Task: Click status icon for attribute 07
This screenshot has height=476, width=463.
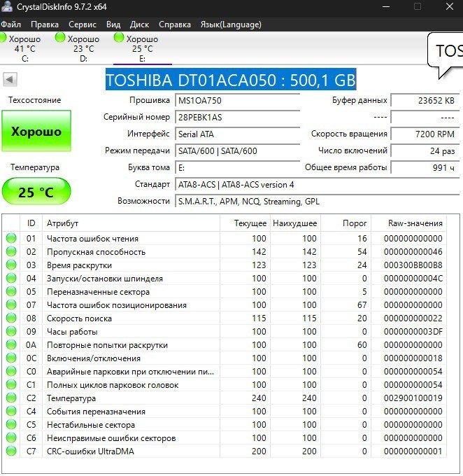Action: coord(11,304)
